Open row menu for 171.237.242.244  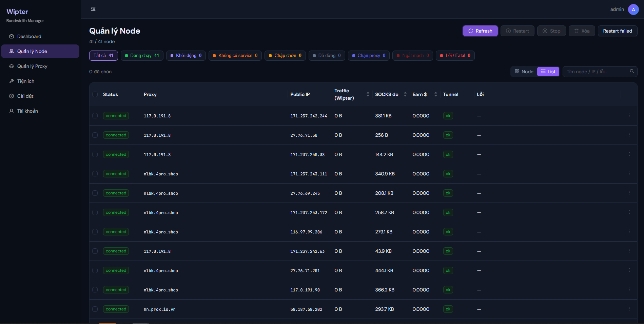tap(629, 116)
